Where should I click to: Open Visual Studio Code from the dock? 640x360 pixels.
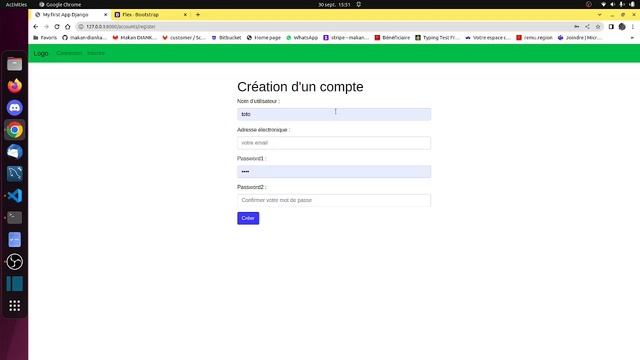(14, 196)
